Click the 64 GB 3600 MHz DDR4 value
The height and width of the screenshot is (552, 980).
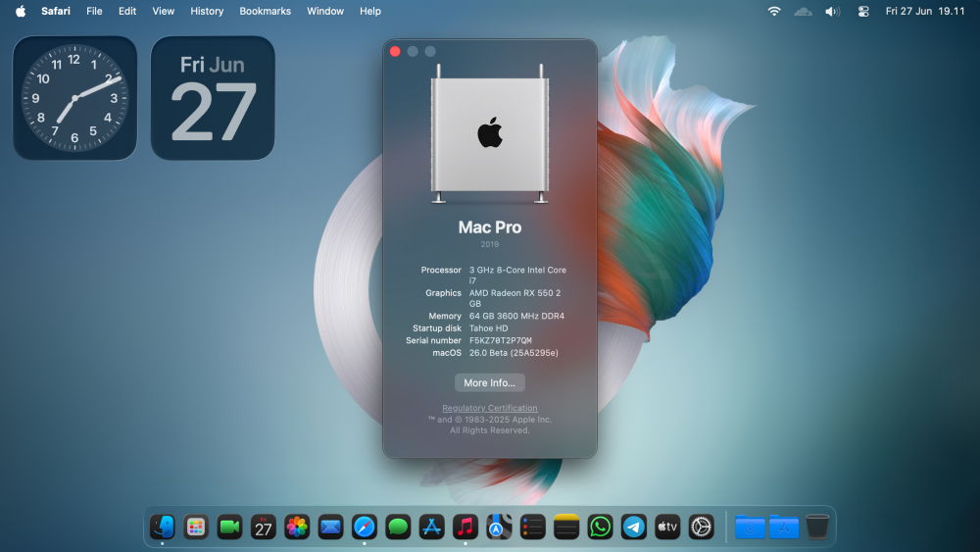(x=516, y=317)
